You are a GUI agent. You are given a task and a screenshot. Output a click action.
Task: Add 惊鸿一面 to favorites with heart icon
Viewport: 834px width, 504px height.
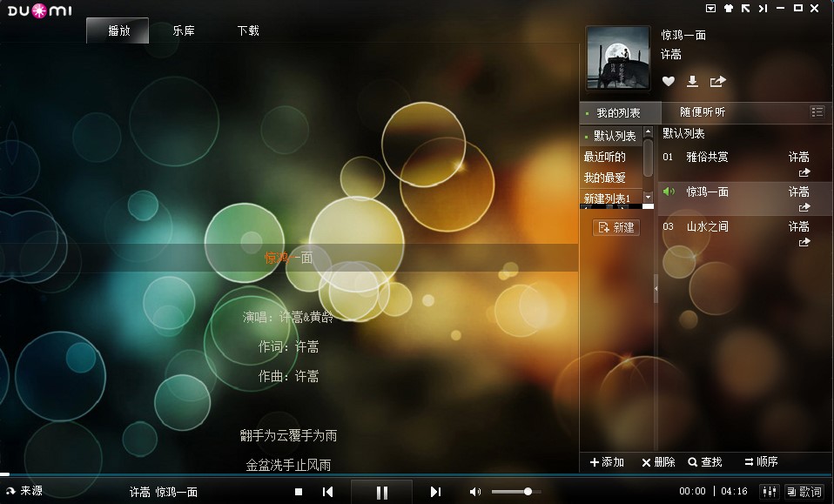coord(668,81)
